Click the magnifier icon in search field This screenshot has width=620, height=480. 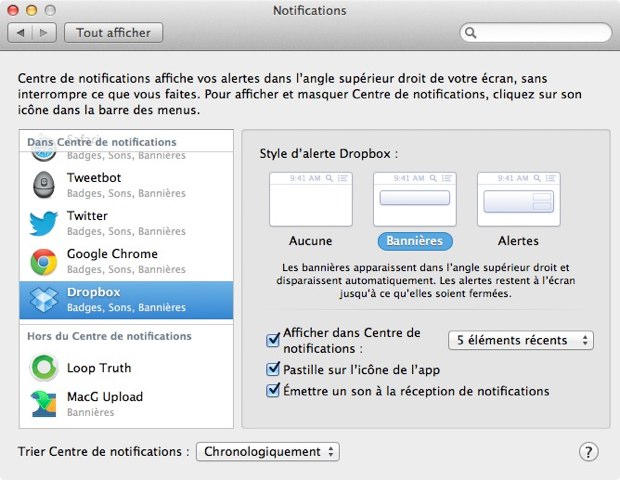pos(471,33)
